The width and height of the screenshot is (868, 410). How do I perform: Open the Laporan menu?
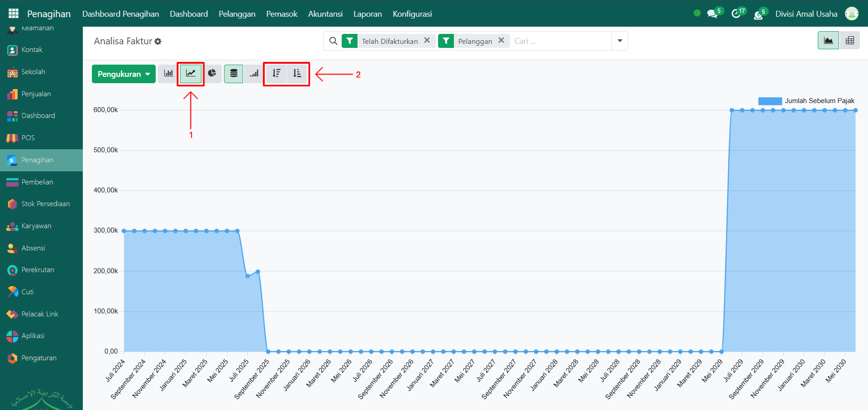(x=367, y=14)
